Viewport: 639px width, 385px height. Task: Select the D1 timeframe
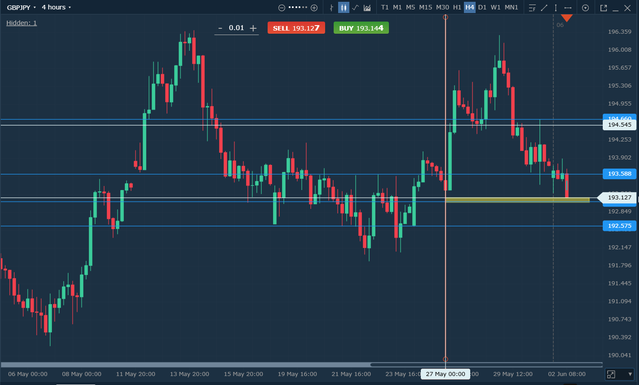tap(482, 7)
